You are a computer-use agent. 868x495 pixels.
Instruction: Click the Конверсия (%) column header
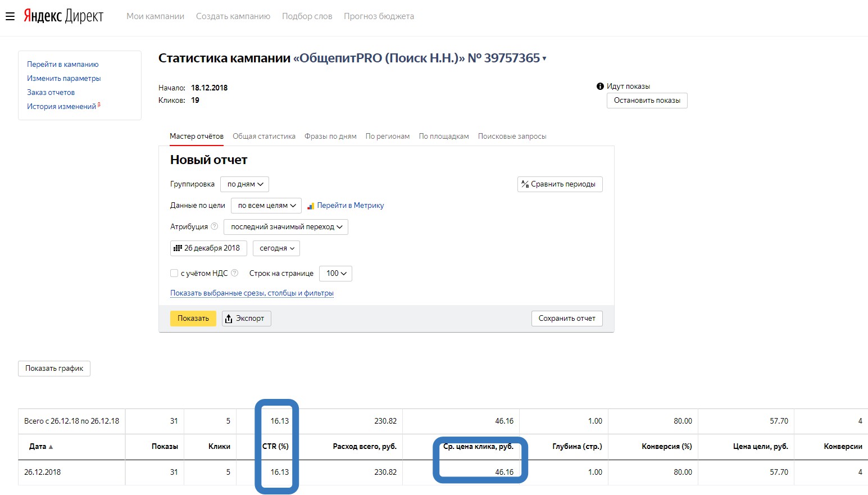pyautogui.click(x=667, y=447)
